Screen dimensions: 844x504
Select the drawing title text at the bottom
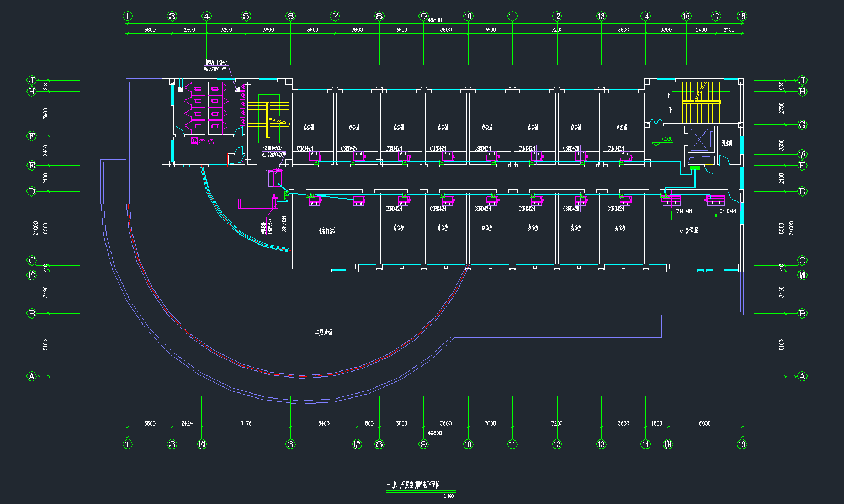tap(413, 485)
